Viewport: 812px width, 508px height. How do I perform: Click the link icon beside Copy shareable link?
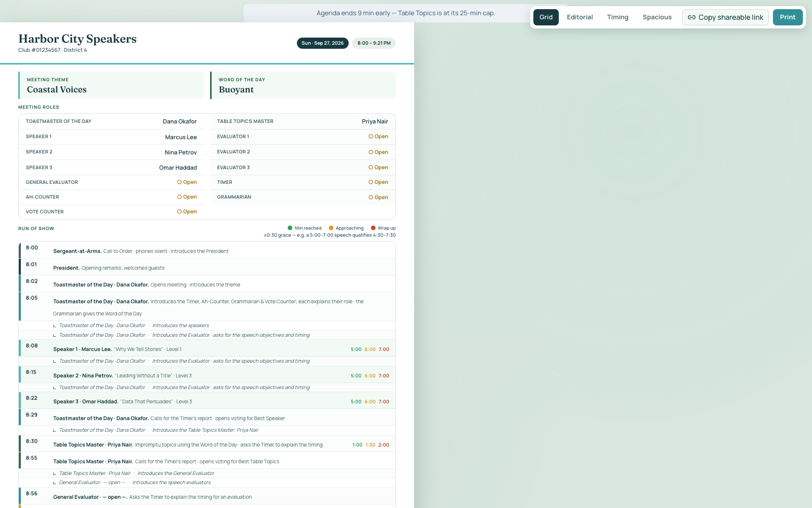692,17
